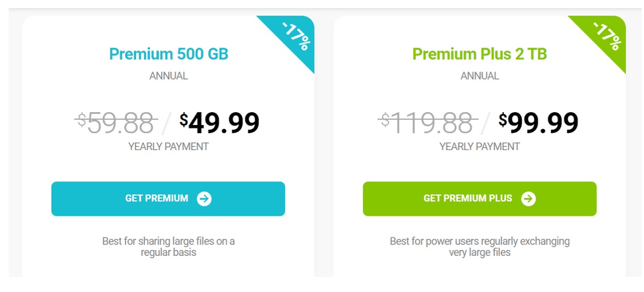
Task: Click the green -17% discount ribbon
Action: click(605, 37)
